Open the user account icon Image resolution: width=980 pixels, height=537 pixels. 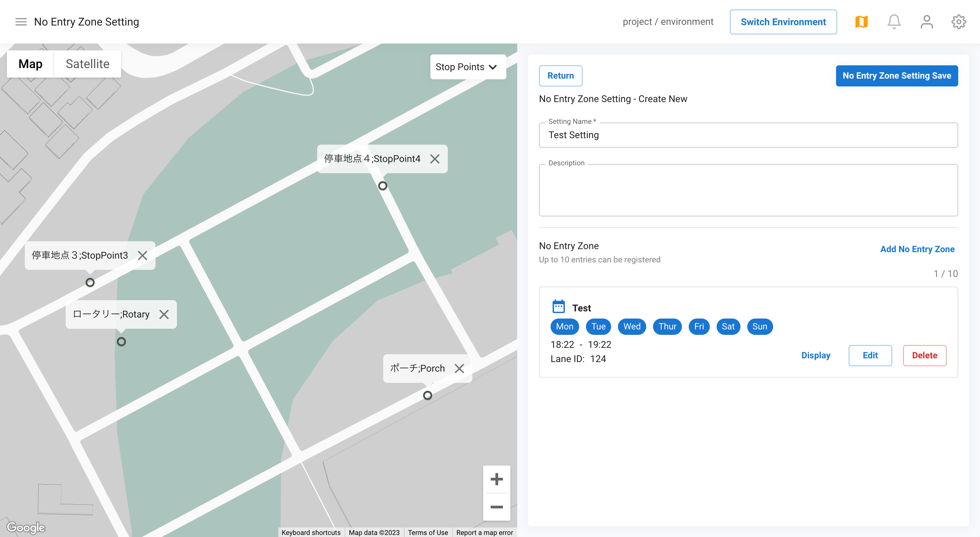pyautogui.click(x=927, y=22)
